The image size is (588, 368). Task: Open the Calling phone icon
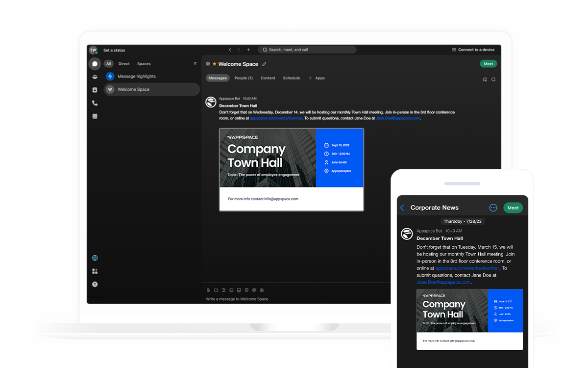click(95, 103)
